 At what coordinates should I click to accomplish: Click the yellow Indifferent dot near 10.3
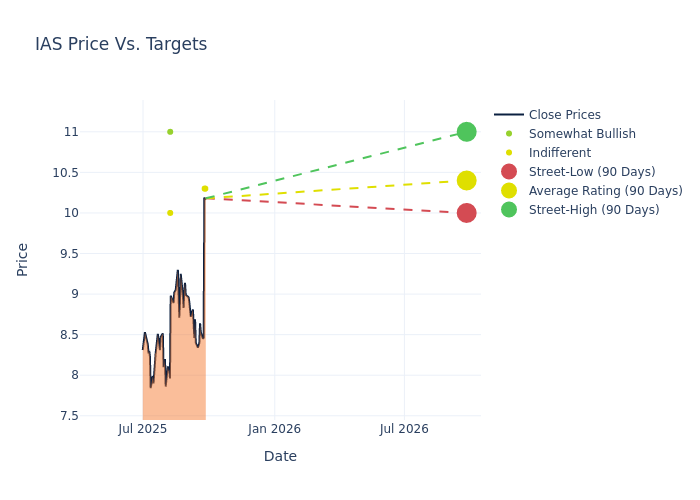[205, 189]
